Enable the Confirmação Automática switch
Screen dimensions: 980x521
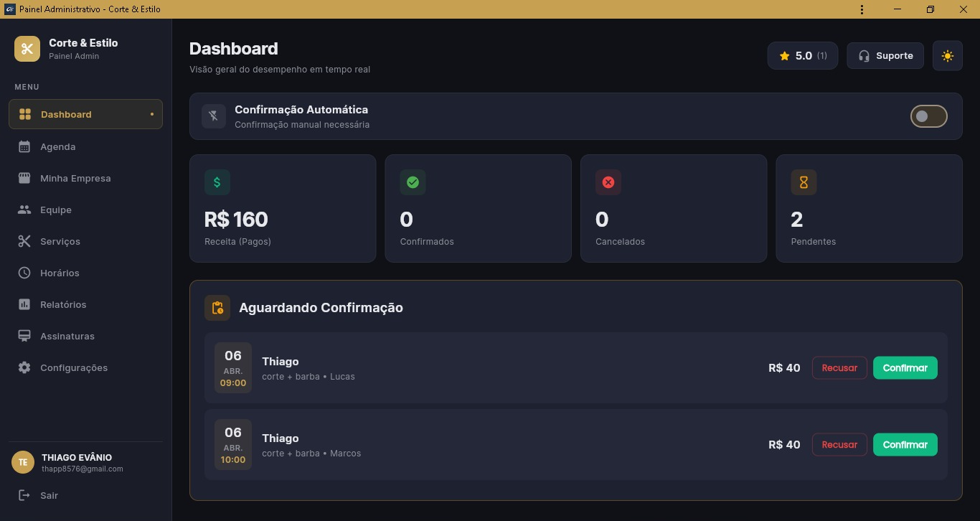pyautogui.click(x=929, y=116)
